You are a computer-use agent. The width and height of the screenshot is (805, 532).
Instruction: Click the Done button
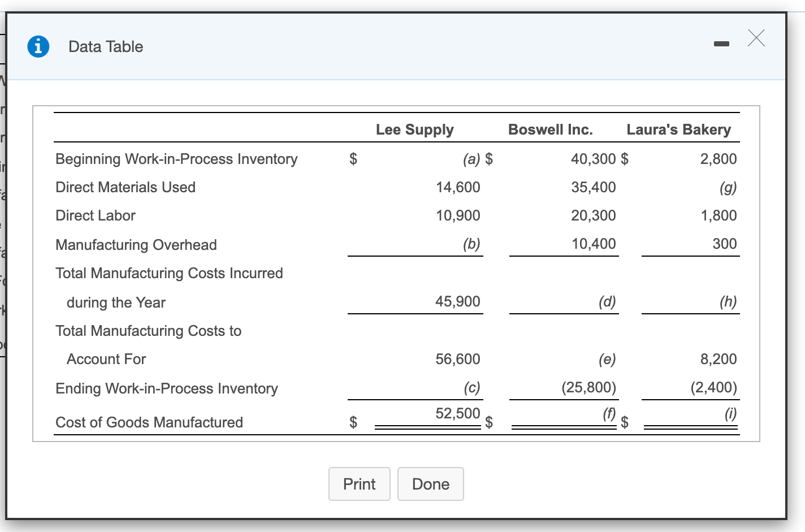[x=431, y=484]
